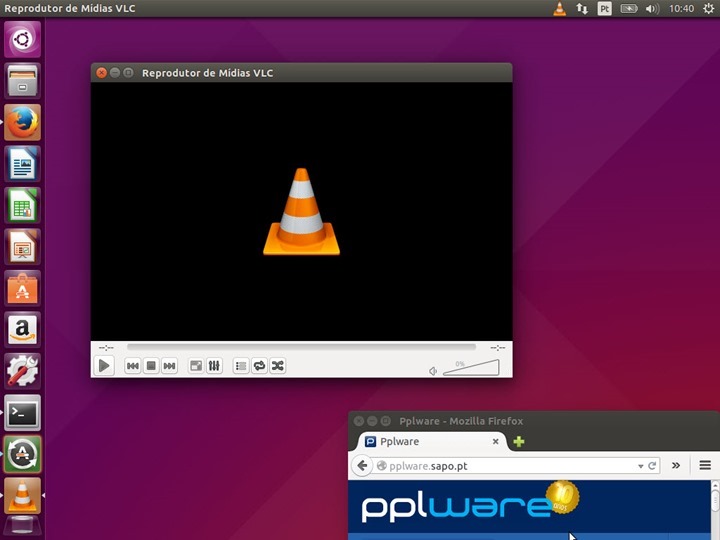Launch Firefox from the launcher
This screenshot has width=720, height=540.
pos(22,122)
